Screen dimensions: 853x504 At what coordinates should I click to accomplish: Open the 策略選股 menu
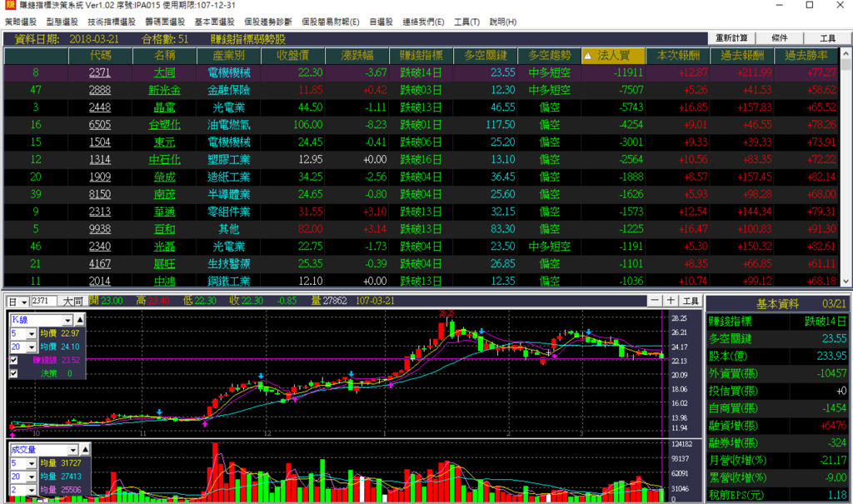pyautogui.click(x=21, y=22)
